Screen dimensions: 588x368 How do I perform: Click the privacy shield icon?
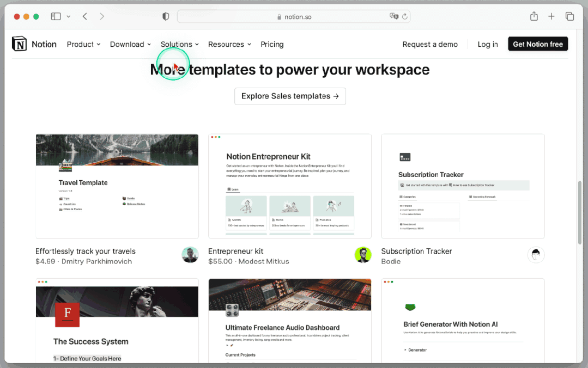tap(165, 16)
